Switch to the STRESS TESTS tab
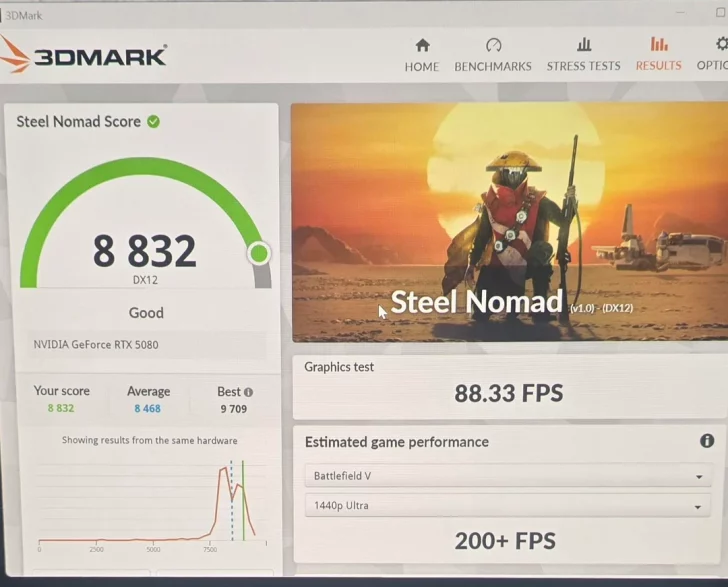Image resolution: width=728 pixels, height=587 pixels. tap(584, 66)
